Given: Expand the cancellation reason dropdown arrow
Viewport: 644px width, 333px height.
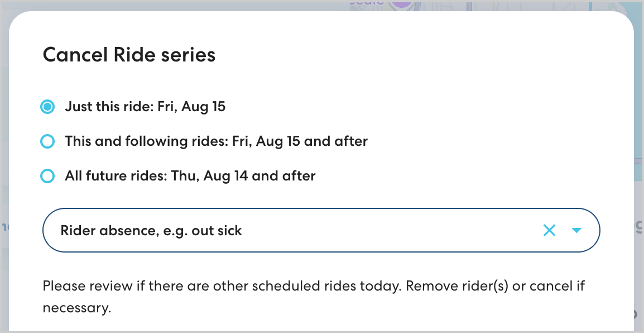Looking at the screenshot, I should point(577,230).
